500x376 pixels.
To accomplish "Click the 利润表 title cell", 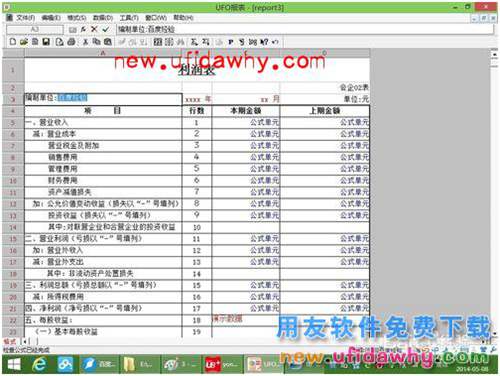I will pyautogui.click(x=197, y=70).
